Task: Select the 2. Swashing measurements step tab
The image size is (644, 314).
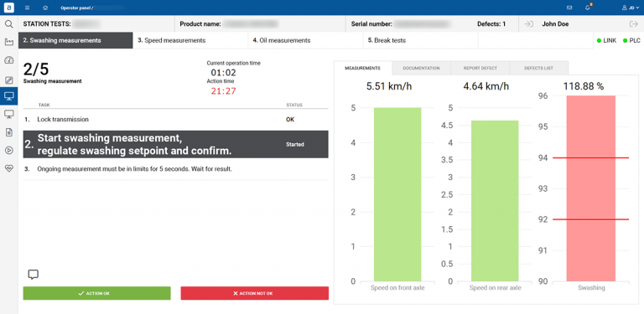Action: tap(75, 40)
